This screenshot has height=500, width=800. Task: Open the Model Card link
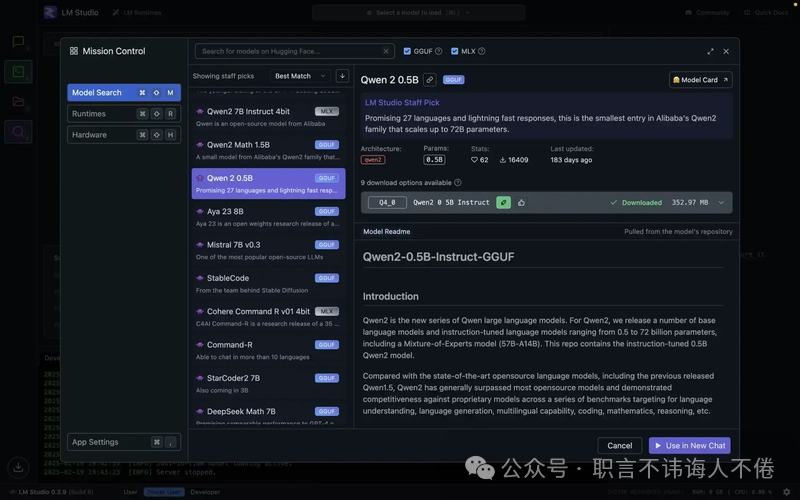click(701, 80)
